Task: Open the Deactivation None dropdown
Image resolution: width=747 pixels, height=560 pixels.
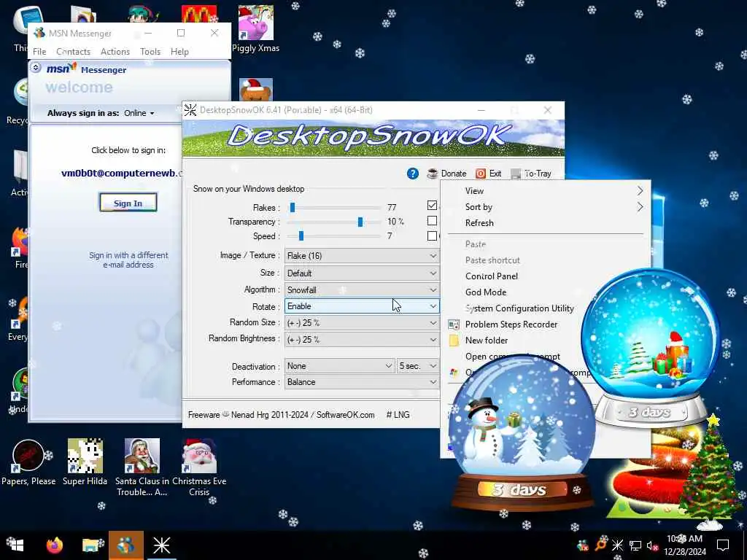Action: click(x=339, y=366)
